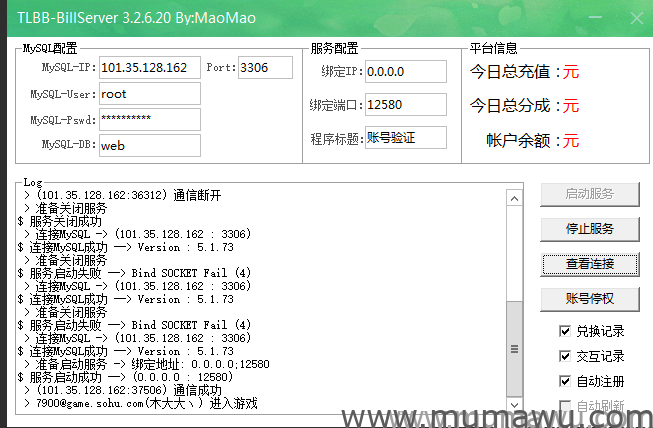The height and width of the screenshot is (428, 653).
Task: Select the 绑定端口 field showing 12580
Action: (405, 104)
